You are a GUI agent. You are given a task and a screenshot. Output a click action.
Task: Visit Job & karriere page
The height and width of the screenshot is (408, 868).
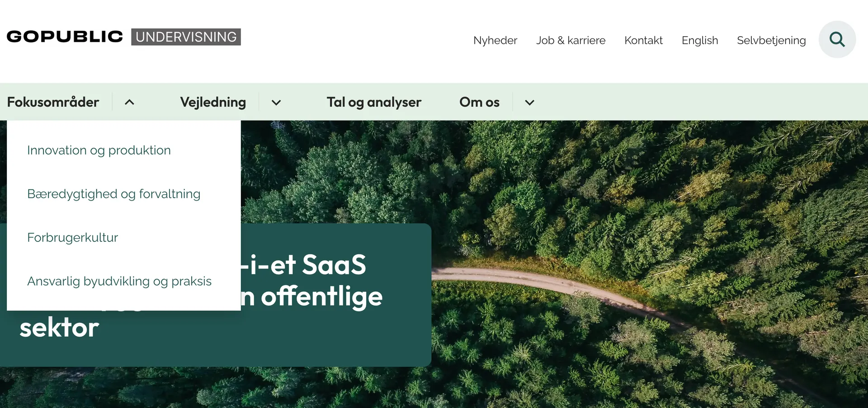[x=571, y=40]
